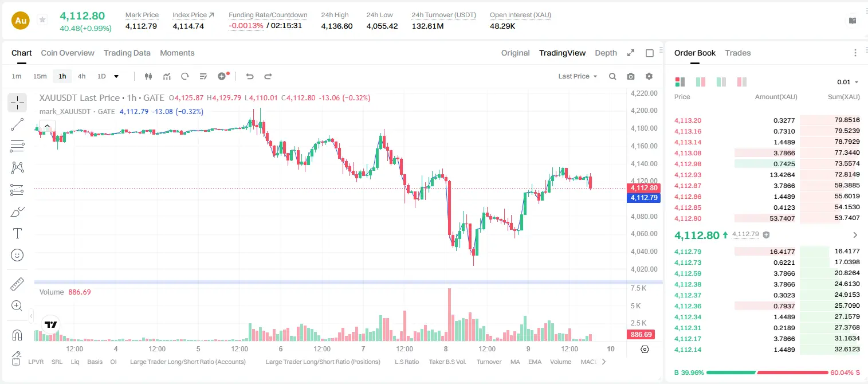Screen dimensions: 868x384
Task: Select the 15m timeframe
Action: (x=40, y=76)
